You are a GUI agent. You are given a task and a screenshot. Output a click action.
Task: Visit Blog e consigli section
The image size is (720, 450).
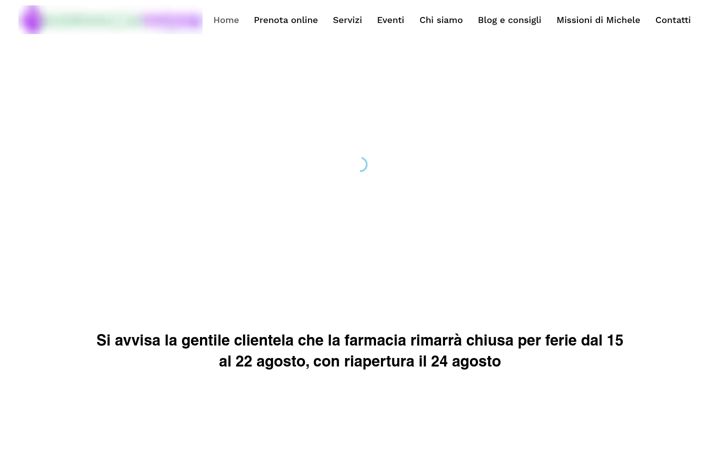click(x=509, y=20)
